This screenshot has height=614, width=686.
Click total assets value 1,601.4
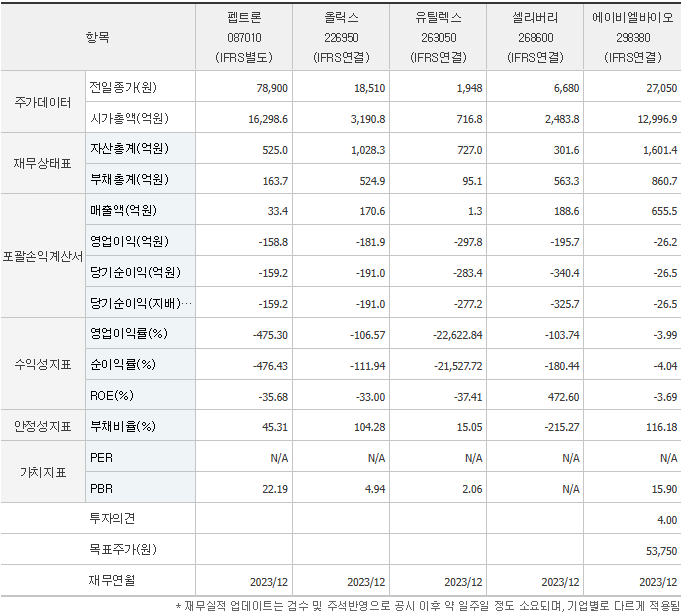tap(660, 150)
